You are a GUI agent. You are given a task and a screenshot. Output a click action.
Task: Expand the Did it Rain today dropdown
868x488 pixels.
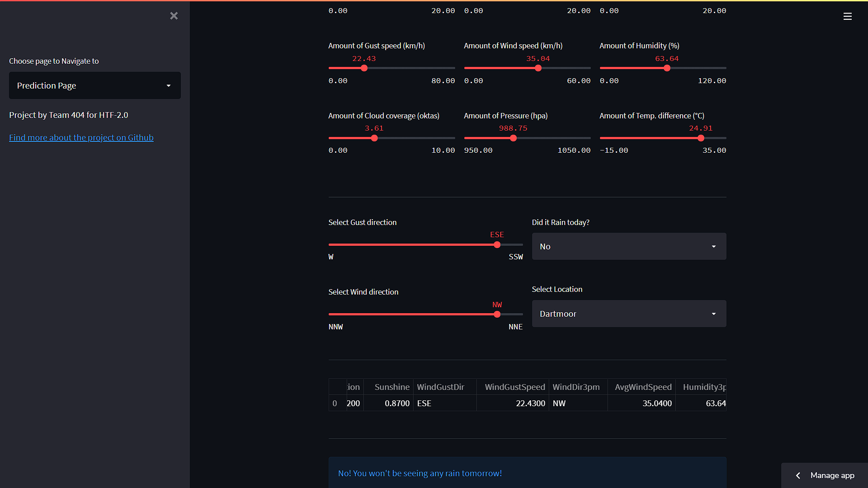629,246
